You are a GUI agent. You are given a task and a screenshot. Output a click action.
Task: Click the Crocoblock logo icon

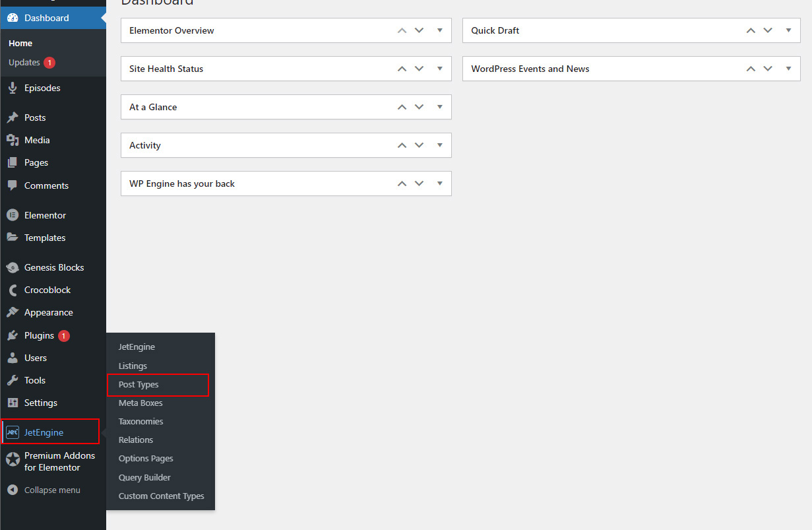click(x=13, y=290)
